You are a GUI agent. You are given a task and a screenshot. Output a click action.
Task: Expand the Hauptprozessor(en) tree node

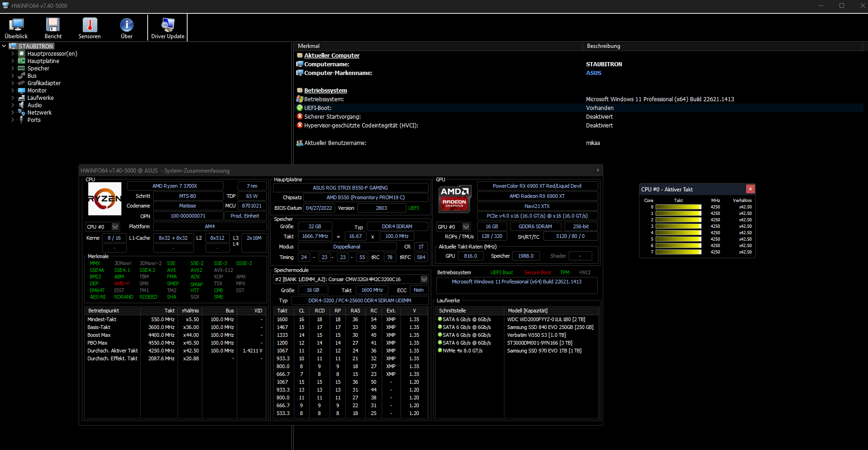point(13,54)
